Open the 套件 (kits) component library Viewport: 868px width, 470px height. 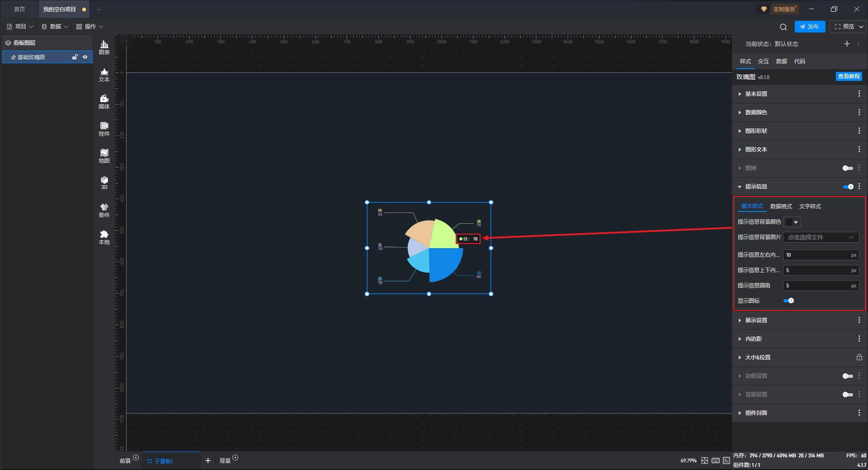point(104,210)
